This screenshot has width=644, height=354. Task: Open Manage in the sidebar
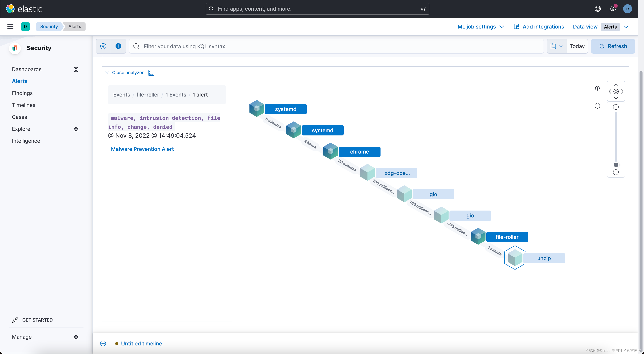22,337
